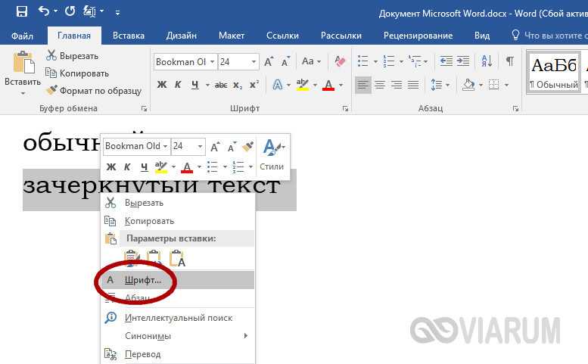588x364 pixels.
Task: Click format painter brush in mini toolbar
Action: pos(248,146)
